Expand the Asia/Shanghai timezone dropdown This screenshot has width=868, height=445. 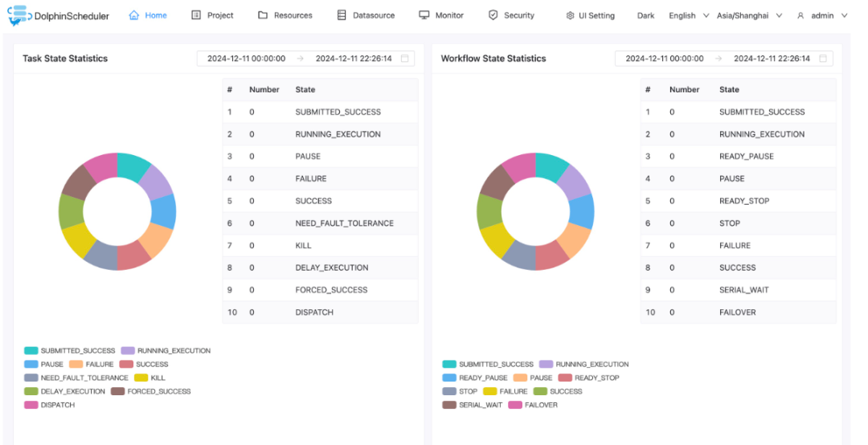pos(749,15)
